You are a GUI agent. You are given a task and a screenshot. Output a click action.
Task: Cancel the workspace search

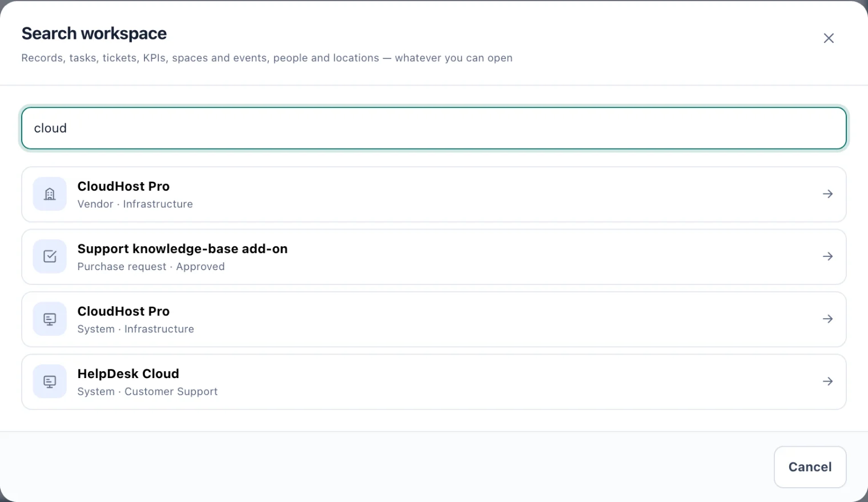810,467
